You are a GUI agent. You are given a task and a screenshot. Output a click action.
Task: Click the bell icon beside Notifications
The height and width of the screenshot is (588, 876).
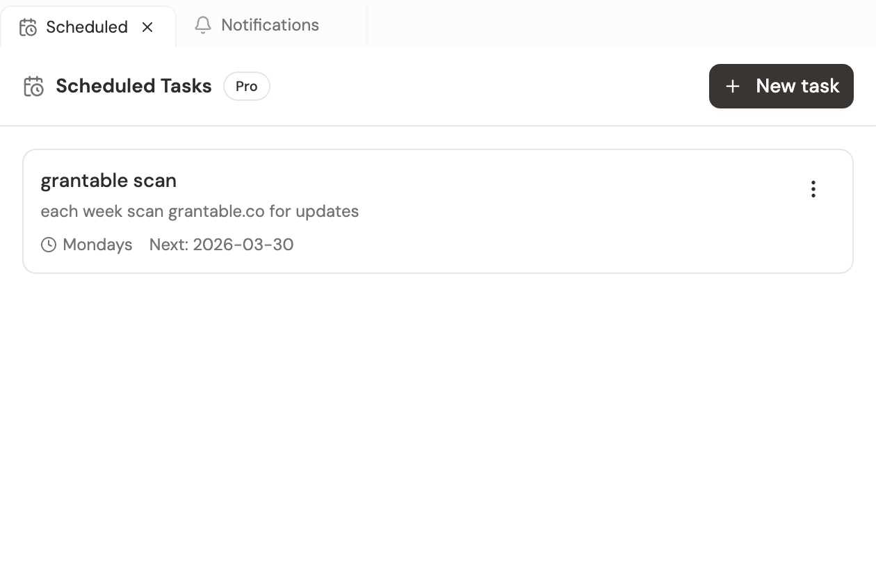(x=202, y=25)
